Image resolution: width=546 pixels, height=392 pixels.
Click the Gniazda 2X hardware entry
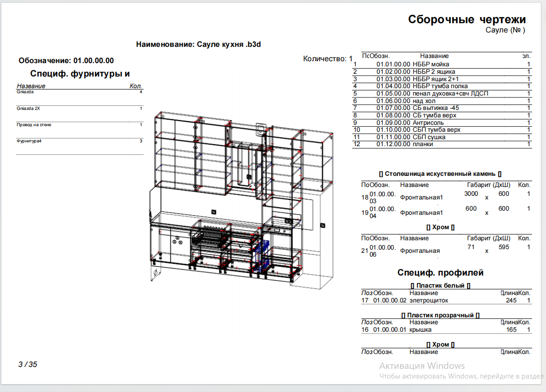click(80, 109)
